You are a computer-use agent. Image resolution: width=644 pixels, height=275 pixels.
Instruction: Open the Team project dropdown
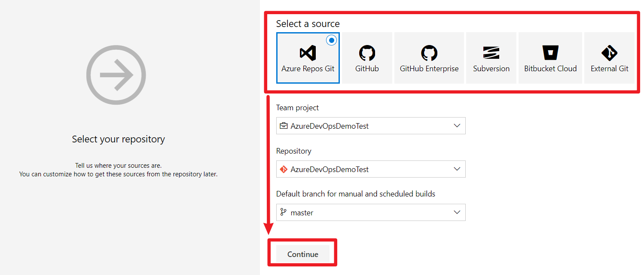click(x=371, y=126)
